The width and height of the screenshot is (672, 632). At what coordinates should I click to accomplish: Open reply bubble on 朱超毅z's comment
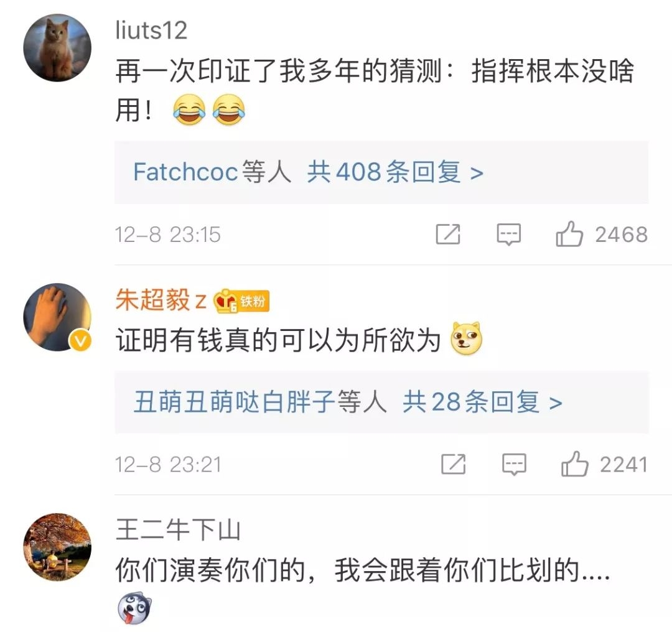(514, 465)
